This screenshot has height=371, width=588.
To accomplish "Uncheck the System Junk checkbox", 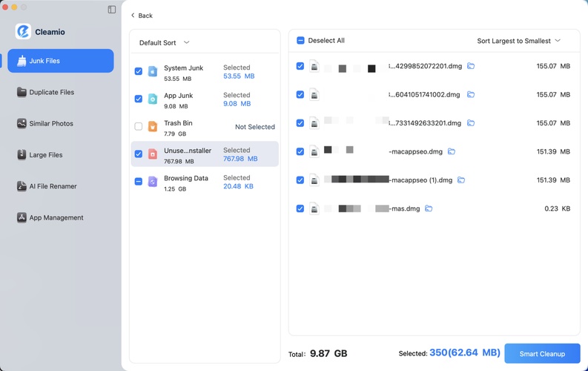I will 139,71.
